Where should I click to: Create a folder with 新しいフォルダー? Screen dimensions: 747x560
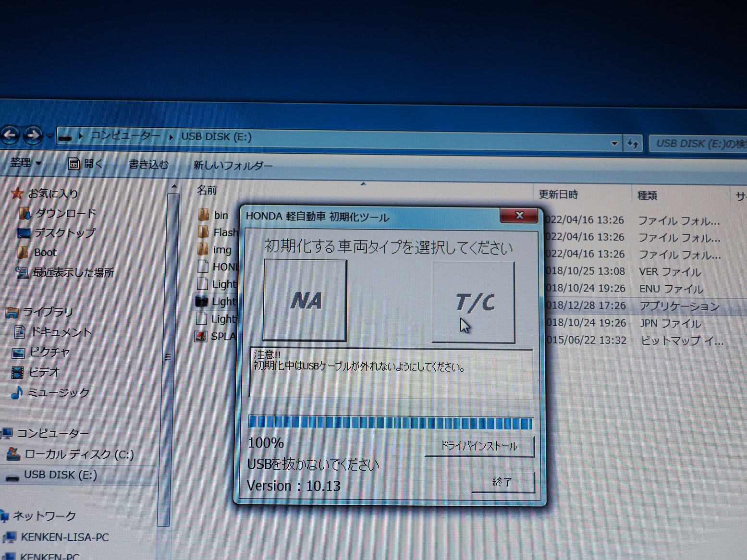(233, 166)
